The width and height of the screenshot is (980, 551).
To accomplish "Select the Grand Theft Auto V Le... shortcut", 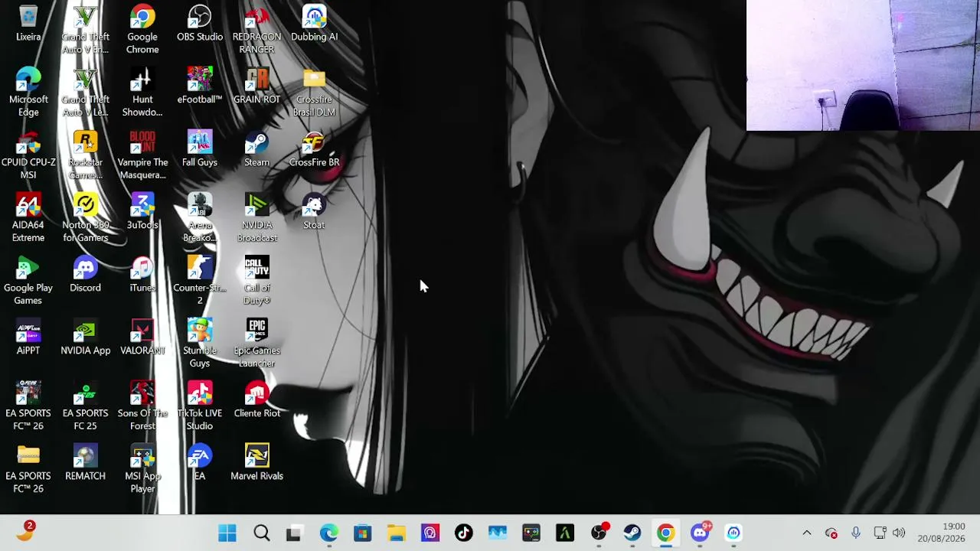I will [x=85, y=93].
